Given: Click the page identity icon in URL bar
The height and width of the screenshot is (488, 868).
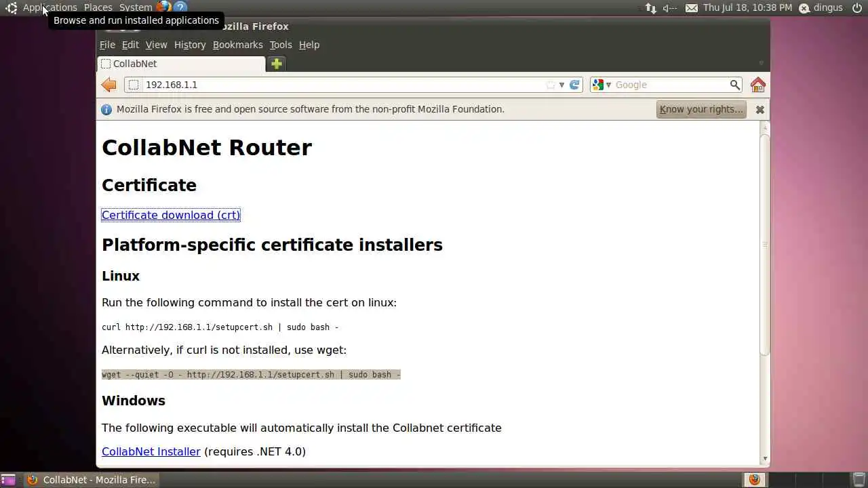Looking at the screenshot, I should coord(134,85).
